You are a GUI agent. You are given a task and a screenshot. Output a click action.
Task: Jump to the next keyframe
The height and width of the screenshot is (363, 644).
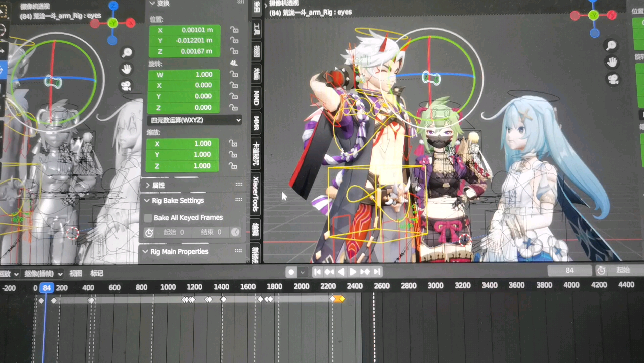365,272
